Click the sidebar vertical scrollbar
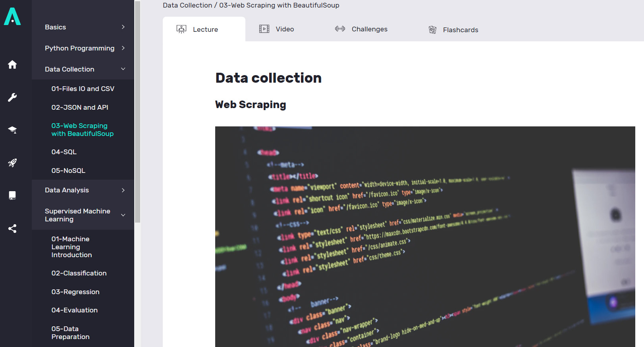644x347 pixels. 137,112
